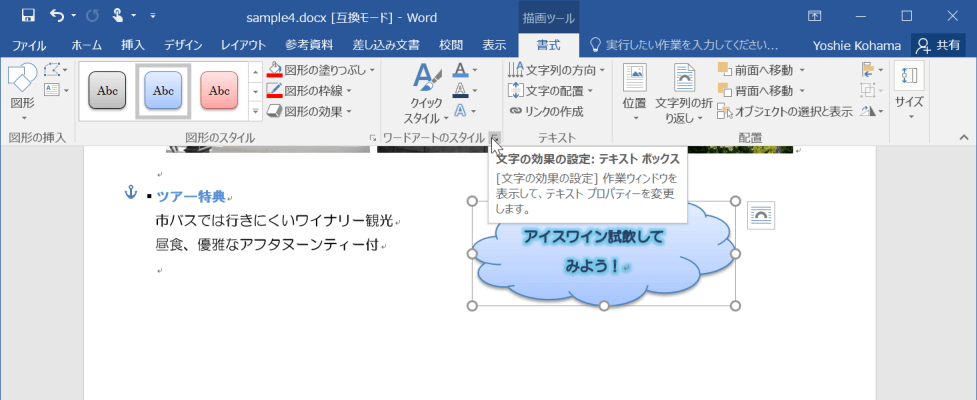Open 文字列の折り返し wrap text menu
The image size is (977, 400).
coord(684,93)
